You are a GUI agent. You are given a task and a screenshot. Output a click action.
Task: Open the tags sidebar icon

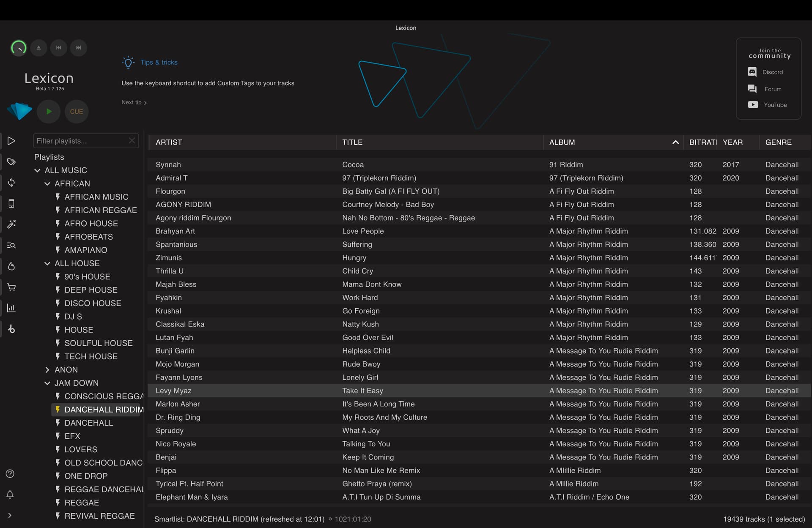[x=11, y=162]
